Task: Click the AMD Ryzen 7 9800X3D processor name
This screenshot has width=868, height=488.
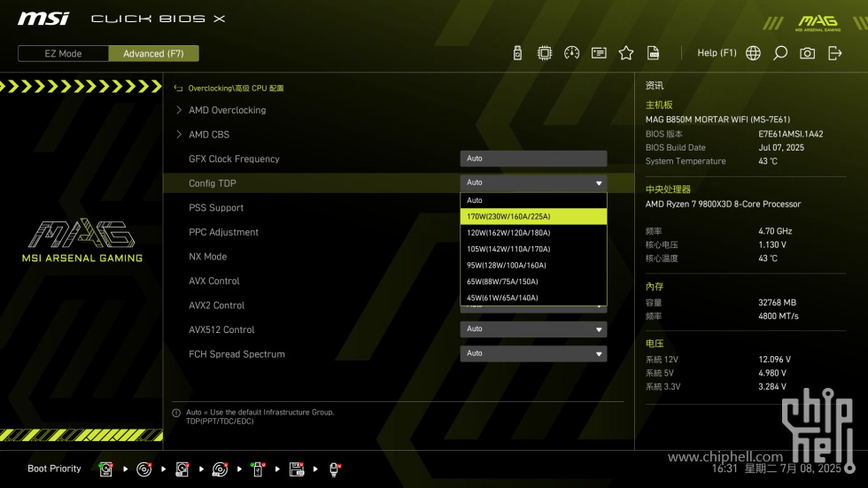Action: [x=723, y=205]
